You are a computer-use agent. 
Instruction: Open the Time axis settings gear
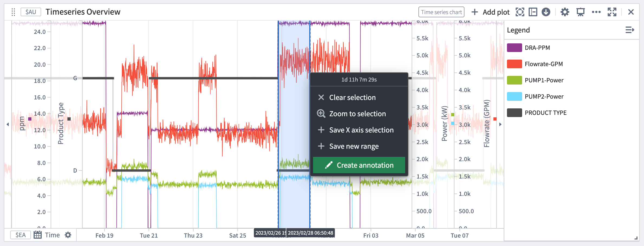[x=68, y=235]
